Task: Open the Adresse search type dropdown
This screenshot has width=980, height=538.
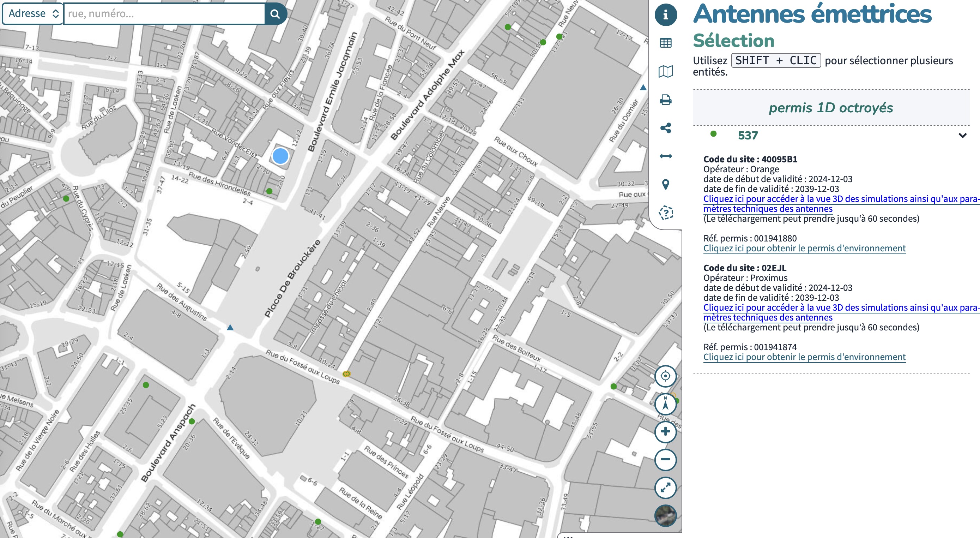Action: point(33,14)
